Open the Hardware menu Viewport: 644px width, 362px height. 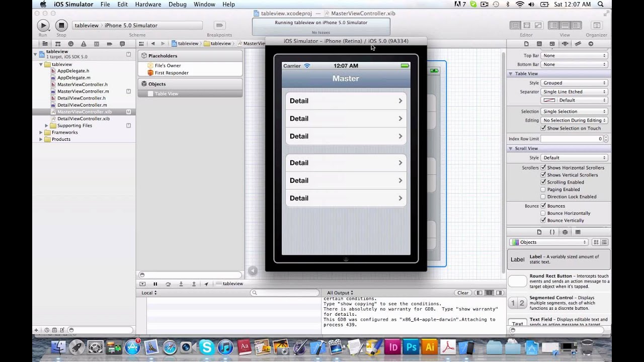(x=148, y=5)
